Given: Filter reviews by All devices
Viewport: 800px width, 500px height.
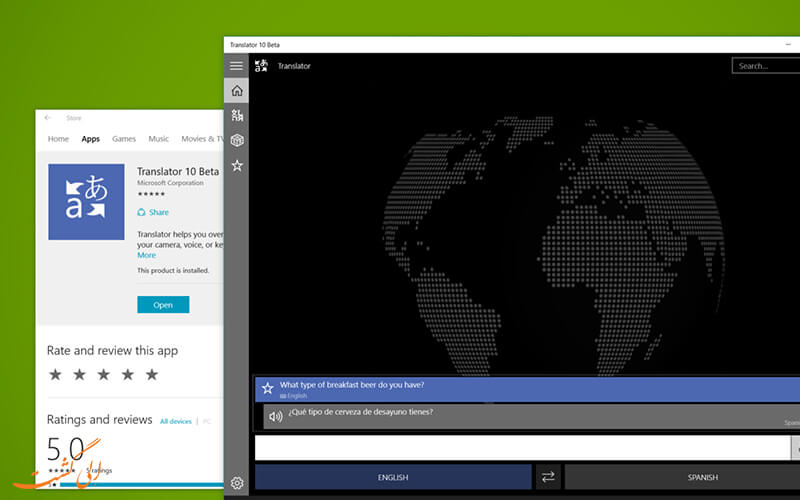Looking at the screenshot, I should click(176, 421).
